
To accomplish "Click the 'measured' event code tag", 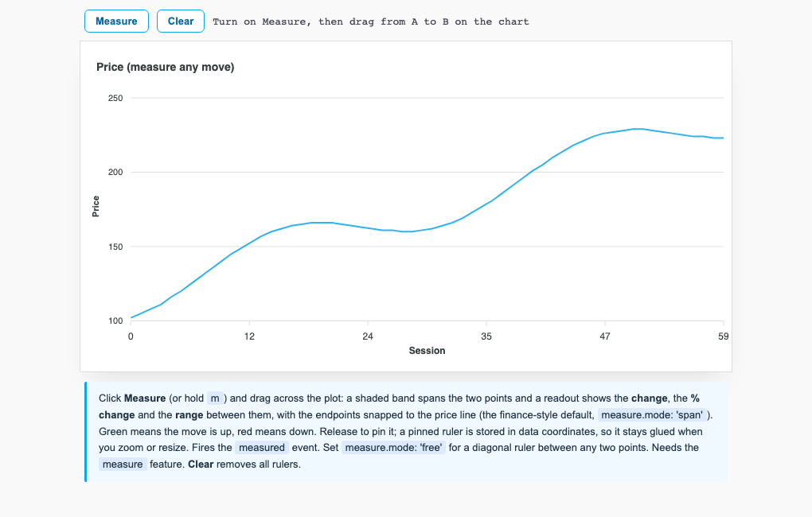I will [262, 447].
